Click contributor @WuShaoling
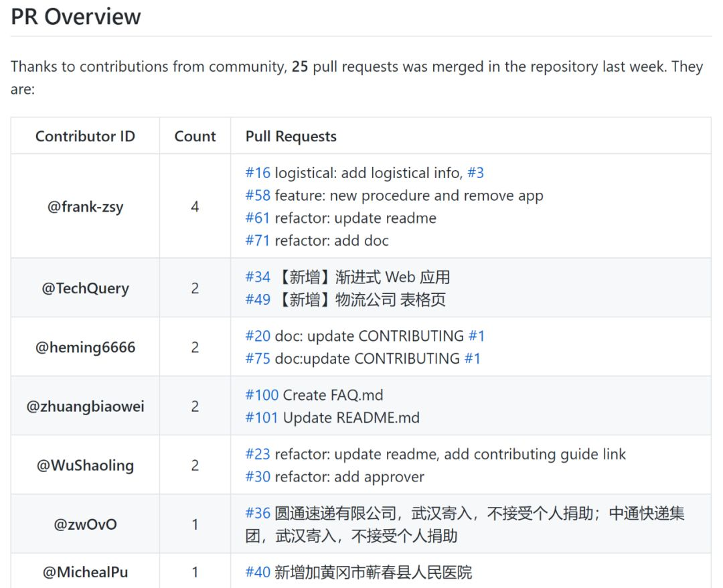Image resolution: width=723 pixels, height=588 pixels. [x=85, y=465]
